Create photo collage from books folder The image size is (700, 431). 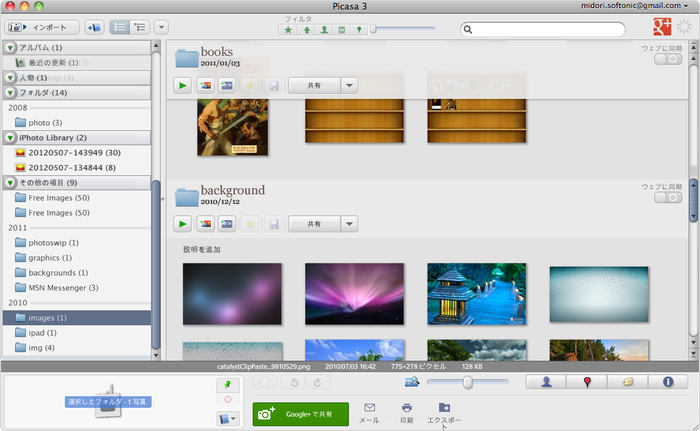pyautogui.click(x=206, y=85)
